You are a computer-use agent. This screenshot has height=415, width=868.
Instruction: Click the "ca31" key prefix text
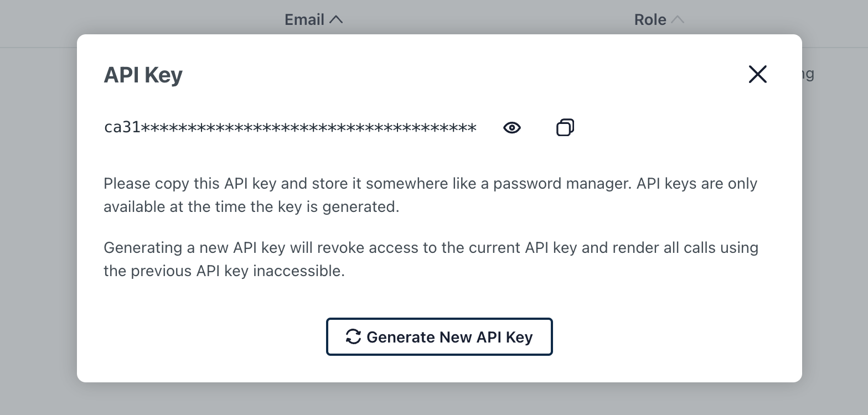pyautogui.click(x=122, y=128)
